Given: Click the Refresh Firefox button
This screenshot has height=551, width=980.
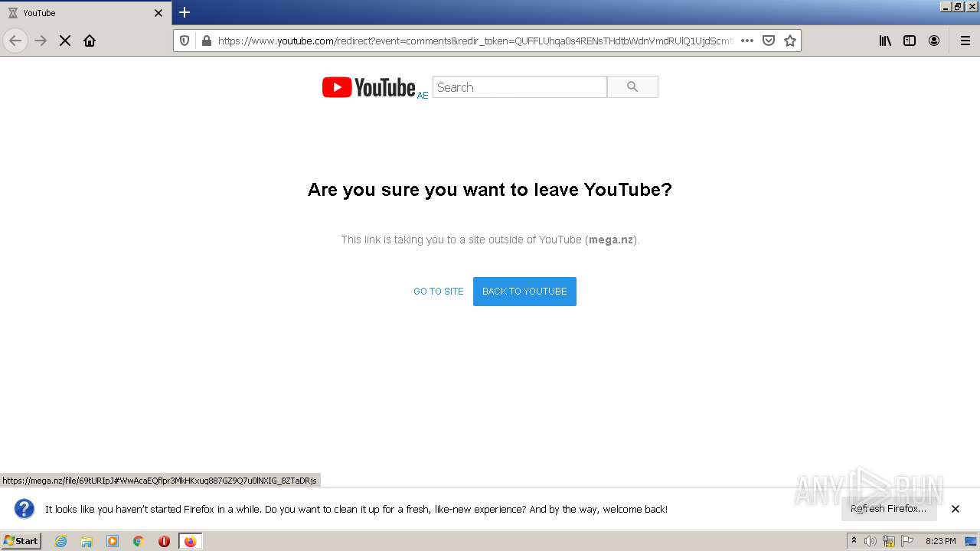Looking at the screenshot, I should click(x=889, y=509).
